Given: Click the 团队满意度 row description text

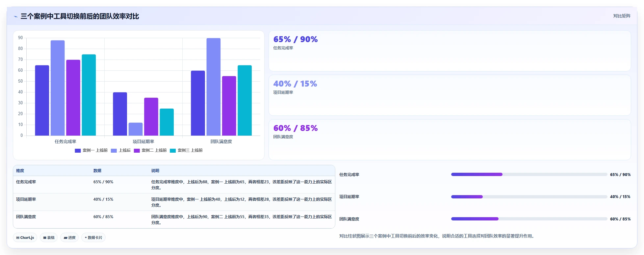Looking at the screenshot, I should tap(242, 220).
